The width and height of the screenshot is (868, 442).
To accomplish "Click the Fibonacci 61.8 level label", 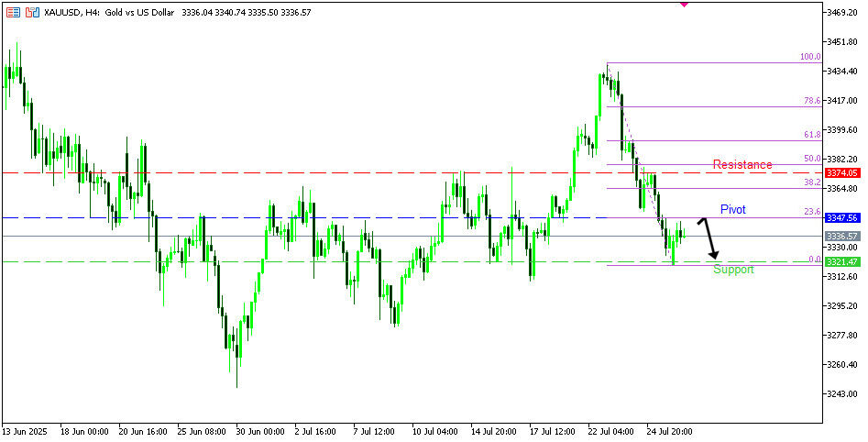I will [x=812, y=135].
